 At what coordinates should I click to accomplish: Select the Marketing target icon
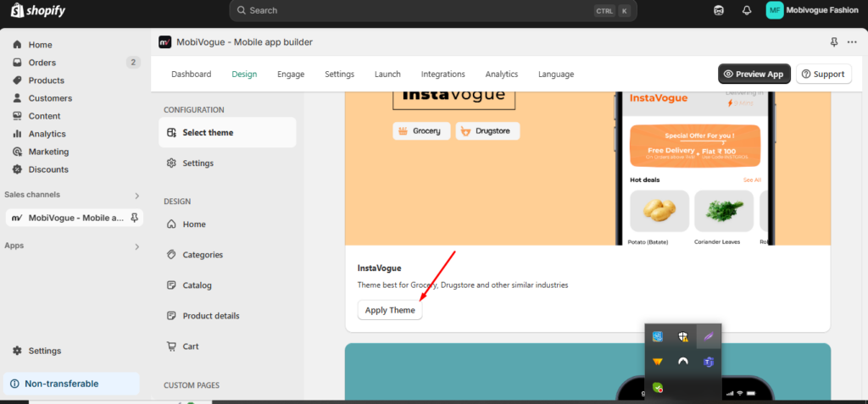coord(17,151)
